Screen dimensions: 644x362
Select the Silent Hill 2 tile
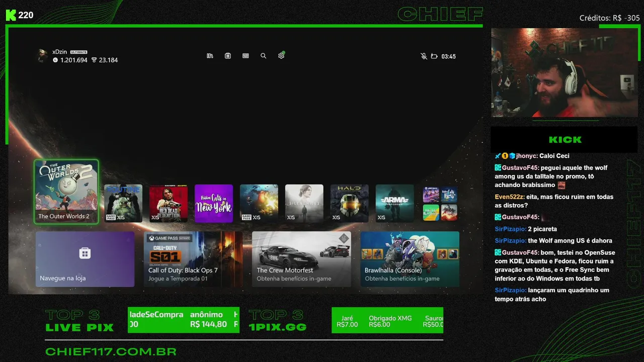(x=304, y=203)
